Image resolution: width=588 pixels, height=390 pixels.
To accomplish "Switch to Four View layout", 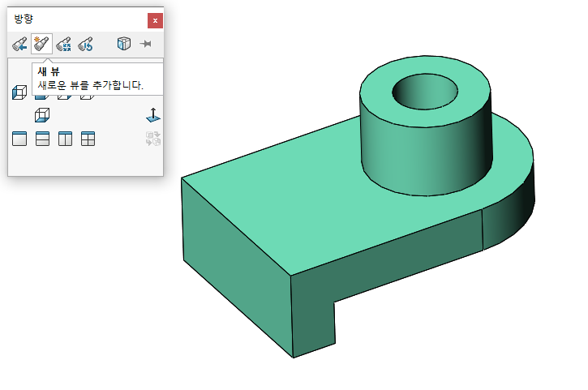I will (88, 139).
